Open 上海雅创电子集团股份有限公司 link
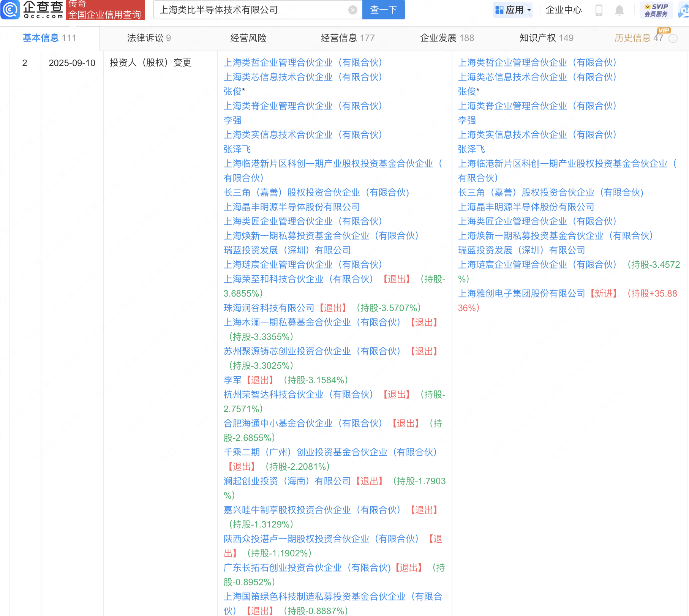689x616 pixels. pyautogui.click(x=521, y=294)
